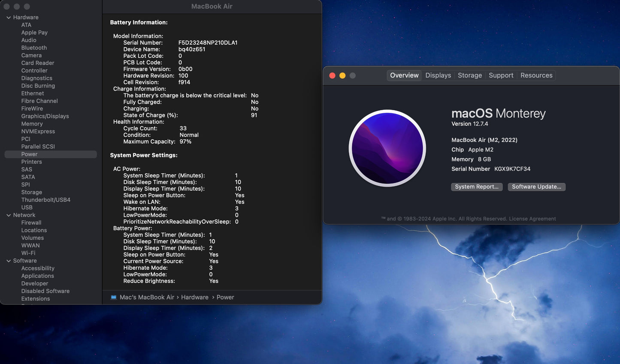Screen dimensions: 620x364
Task: Click the macOS Monterey logo image
Action: click(x=387, y=148)
